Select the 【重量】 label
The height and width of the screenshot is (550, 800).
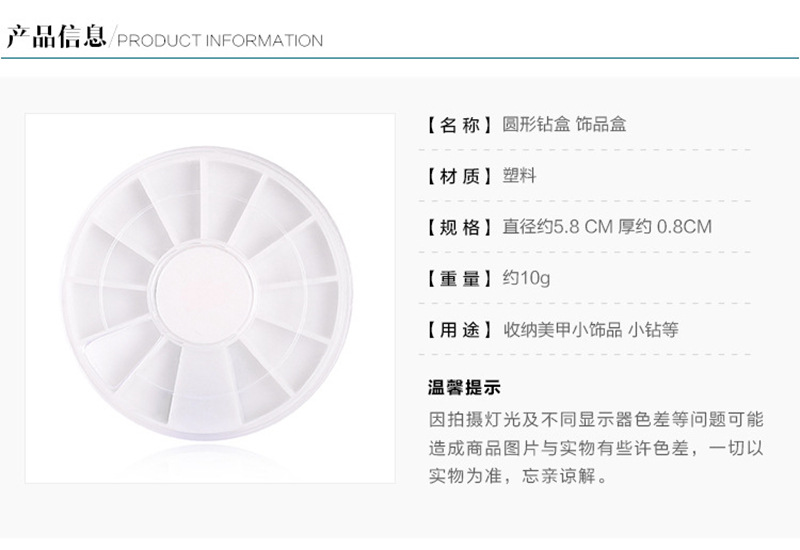pos(460,278)
